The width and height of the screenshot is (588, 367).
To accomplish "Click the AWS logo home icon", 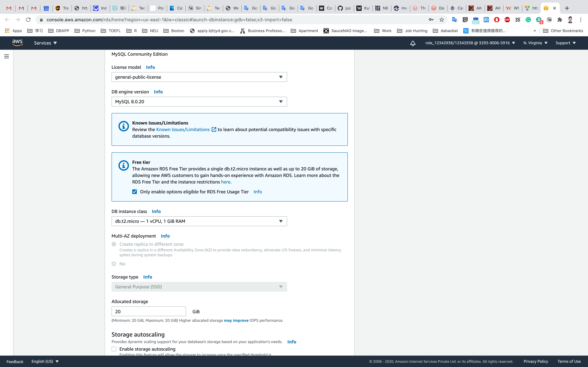I will click(17, 43).
